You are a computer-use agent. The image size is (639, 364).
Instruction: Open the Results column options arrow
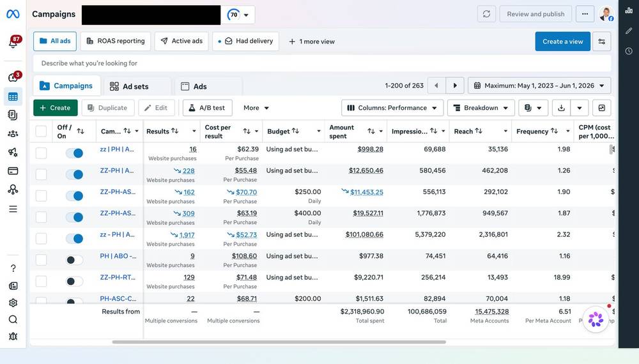pos(194,131)
